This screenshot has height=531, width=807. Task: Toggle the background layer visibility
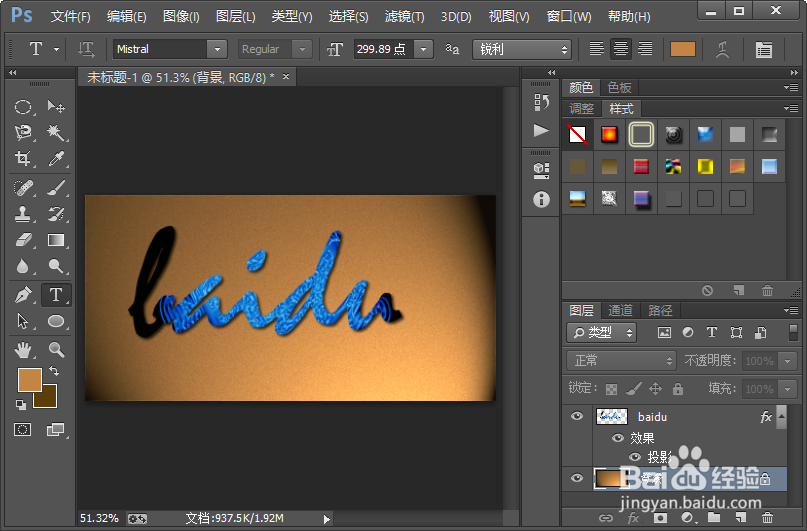[577, 478]
